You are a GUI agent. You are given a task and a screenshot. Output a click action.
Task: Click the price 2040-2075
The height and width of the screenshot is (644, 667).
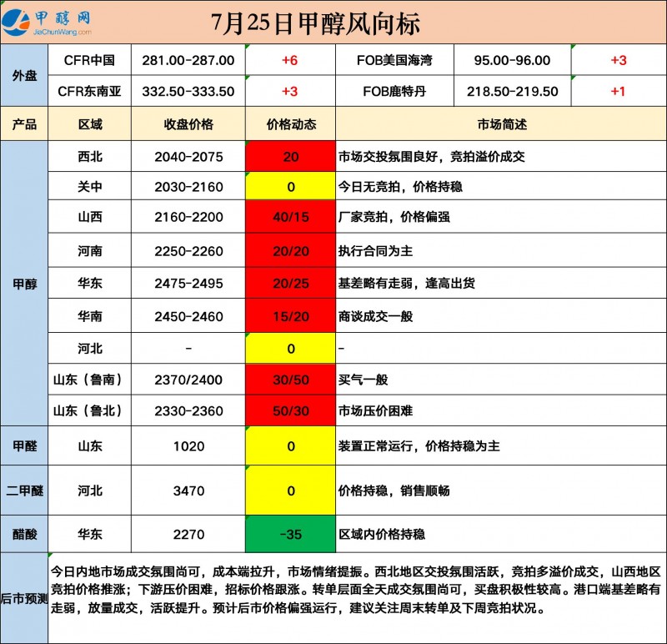[188, 157]
